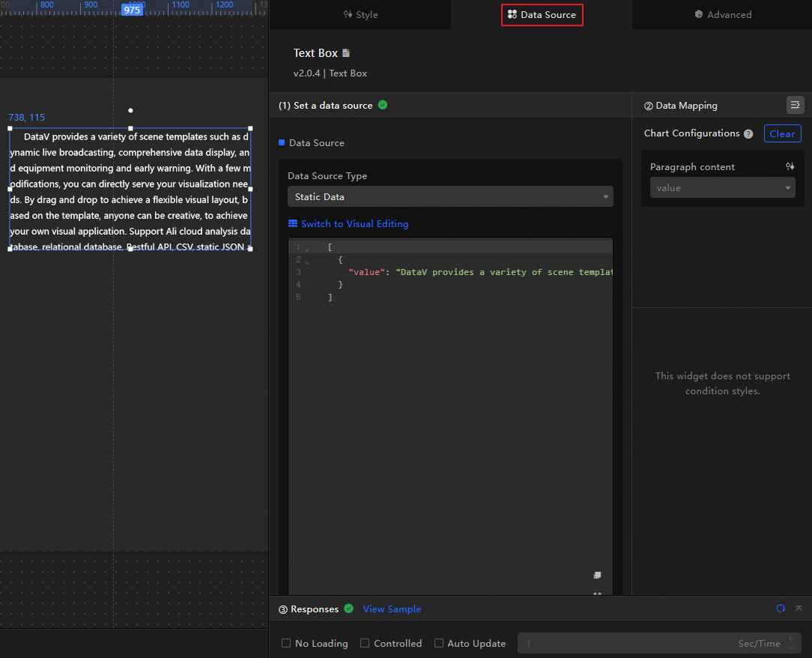
Task: Open the Chart Configurations help tooltip icon
Action: (748, 134)
